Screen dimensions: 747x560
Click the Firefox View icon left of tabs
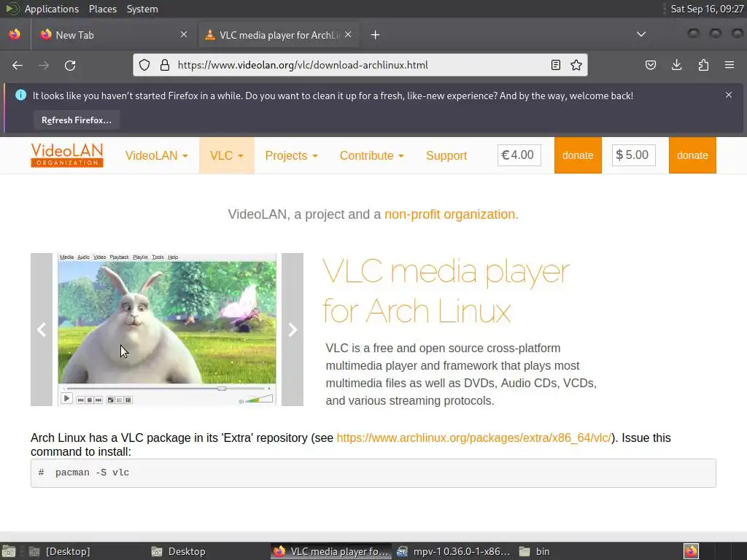[15, 34]
